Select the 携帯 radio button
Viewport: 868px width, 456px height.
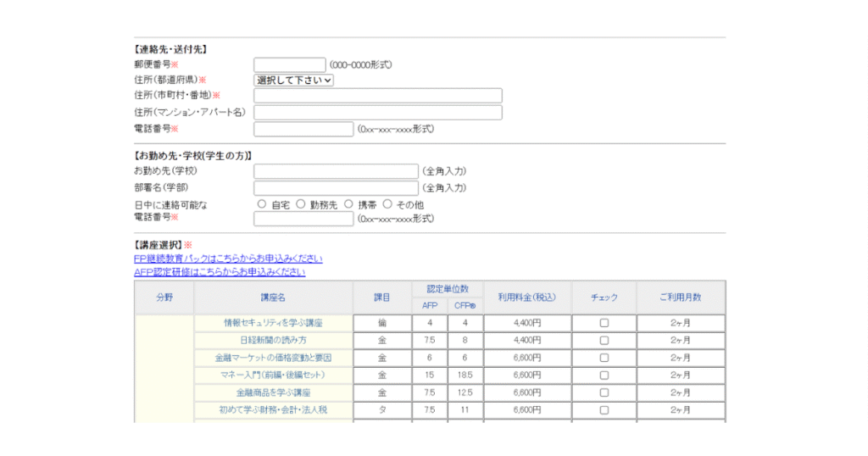tap(348, 204)
